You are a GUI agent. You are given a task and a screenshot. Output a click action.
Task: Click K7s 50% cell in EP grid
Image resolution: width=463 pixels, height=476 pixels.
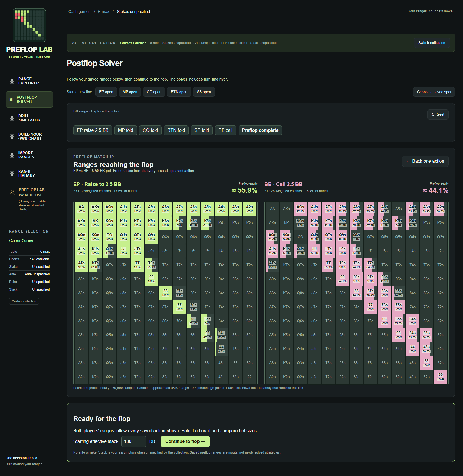(x=179, y=223)
